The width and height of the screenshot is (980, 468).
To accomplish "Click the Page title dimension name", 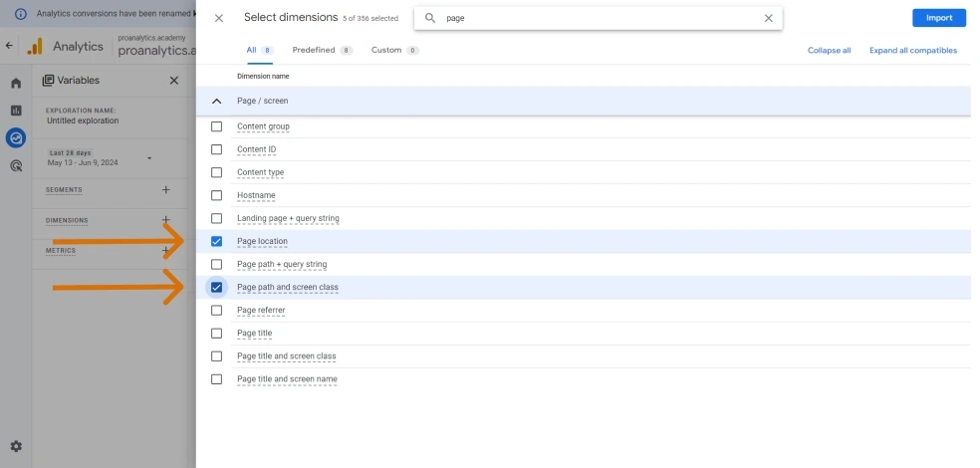I will [254, 333].
